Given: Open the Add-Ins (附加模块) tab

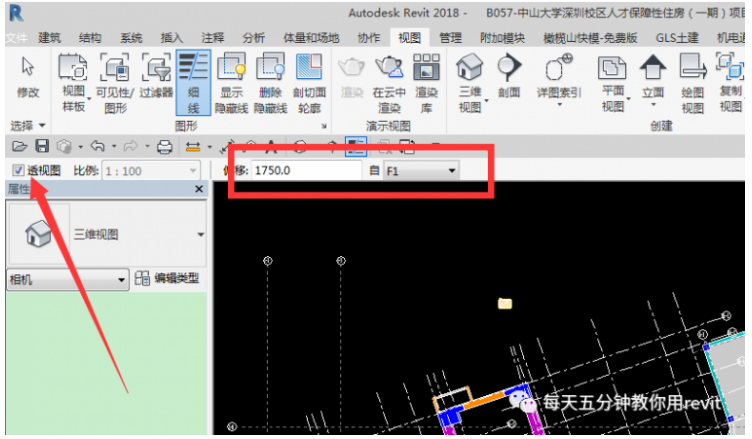Looking at the screenshot, I should (x=502, y=37).
